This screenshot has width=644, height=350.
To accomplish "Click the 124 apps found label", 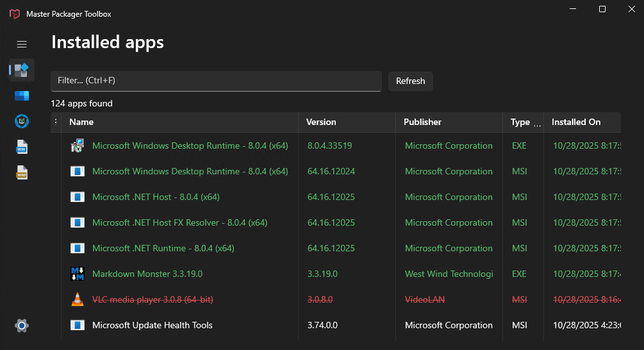I will (81, 103).
